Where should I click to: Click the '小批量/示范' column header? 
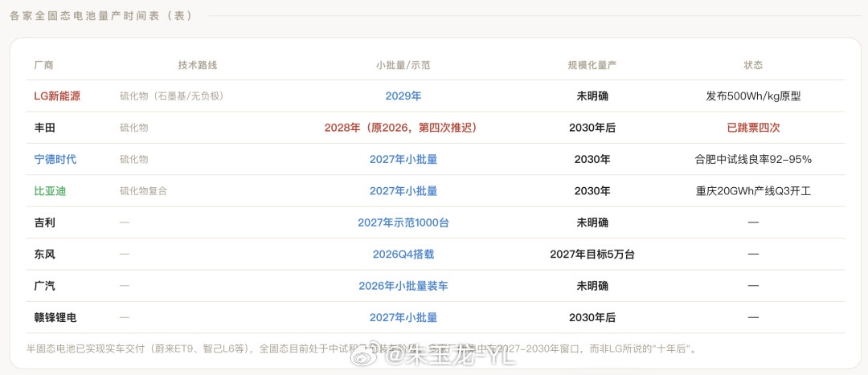[x=403, y=65]
